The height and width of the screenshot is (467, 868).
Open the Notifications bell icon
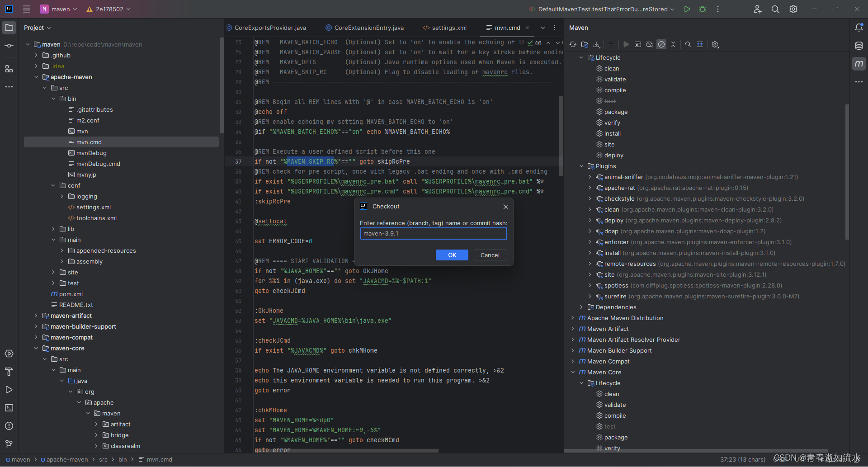click(859, 28)
